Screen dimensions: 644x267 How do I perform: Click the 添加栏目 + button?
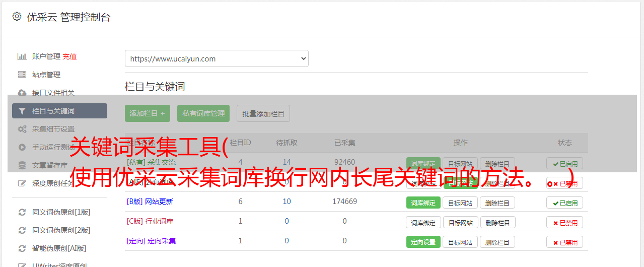tap(148, 113)
